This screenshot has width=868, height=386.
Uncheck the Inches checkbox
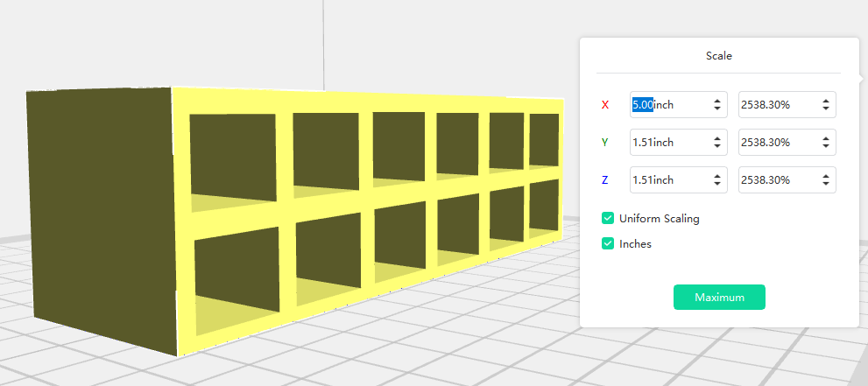pyautogui.click(x=608, y=243)
